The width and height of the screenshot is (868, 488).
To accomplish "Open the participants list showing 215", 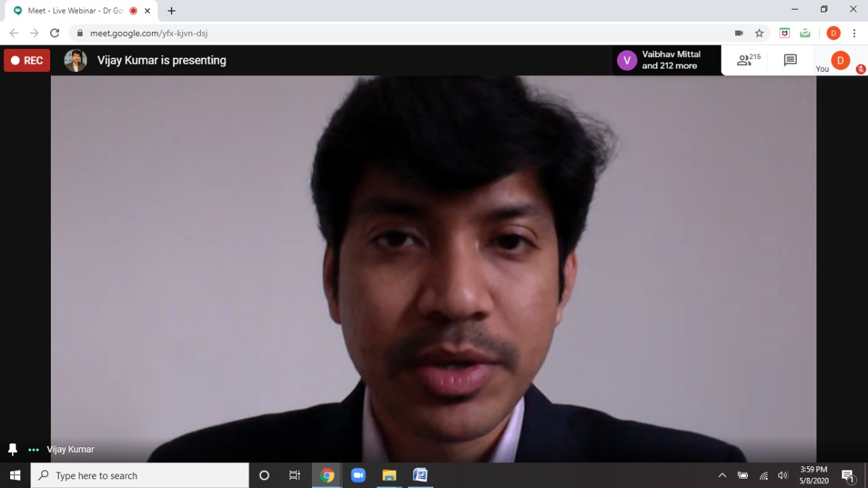I will [x=748, y=60].
